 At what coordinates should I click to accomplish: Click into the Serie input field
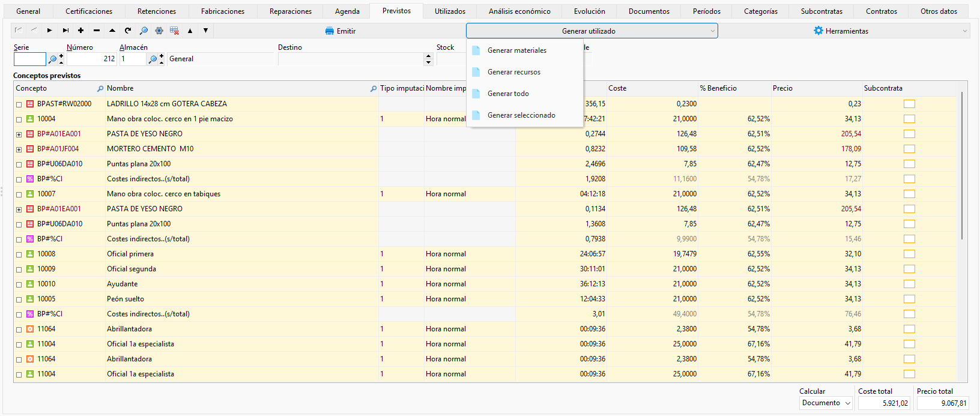tap(29, 59)
